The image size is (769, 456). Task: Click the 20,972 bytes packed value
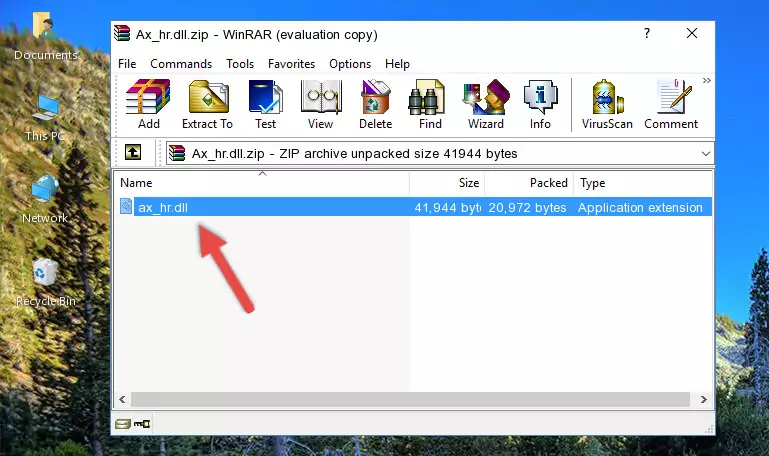[527, 207]
